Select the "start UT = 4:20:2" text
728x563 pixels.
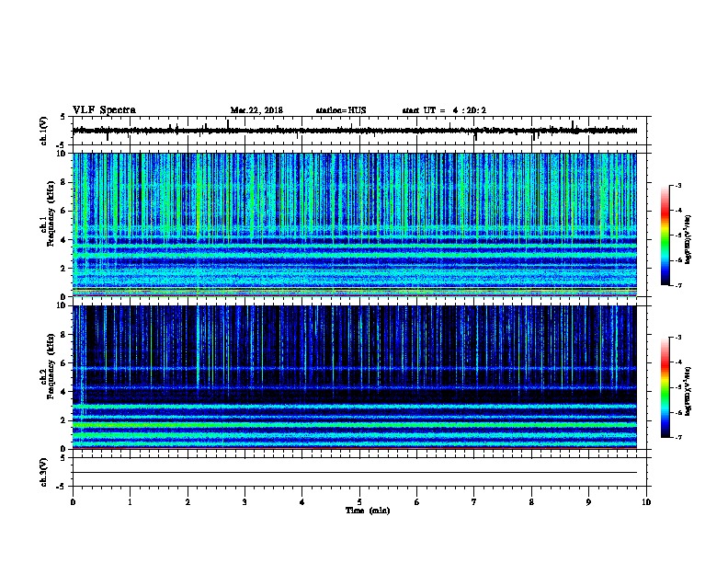(x=444, y=110)
